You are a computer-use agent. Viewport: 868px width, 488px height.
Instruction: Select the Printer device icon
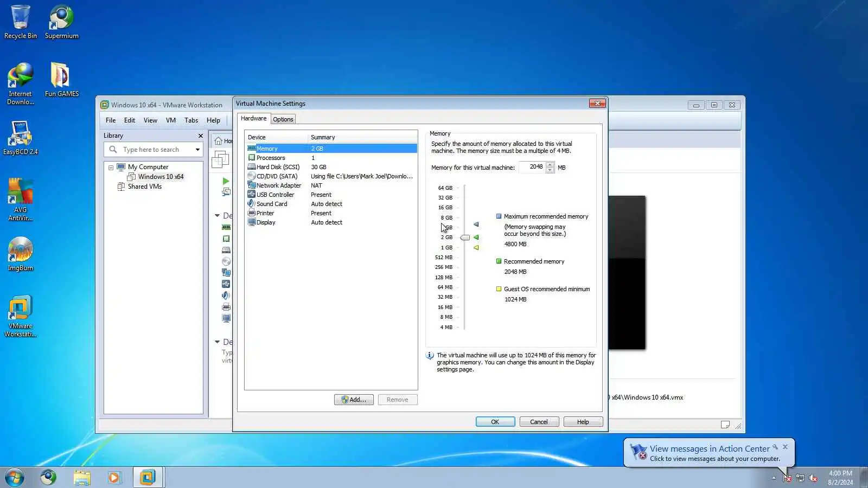pos(252,213)
